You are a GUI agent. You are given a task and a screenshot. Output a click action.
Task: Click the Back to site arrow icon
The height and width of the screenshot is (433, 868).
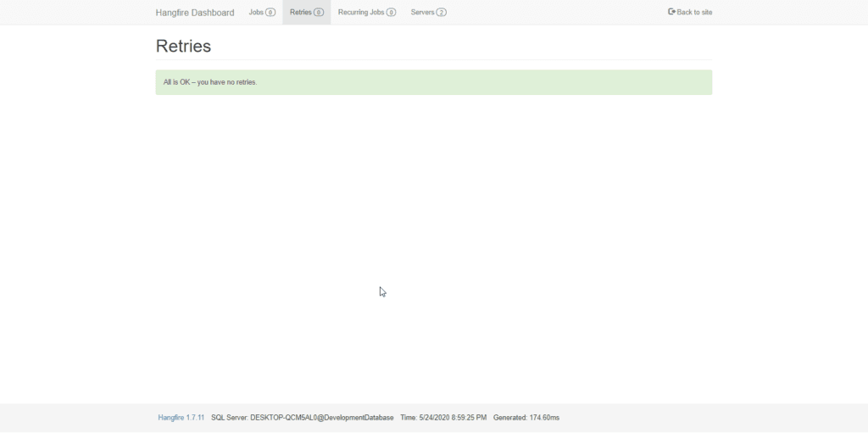[x=671, y=12]
